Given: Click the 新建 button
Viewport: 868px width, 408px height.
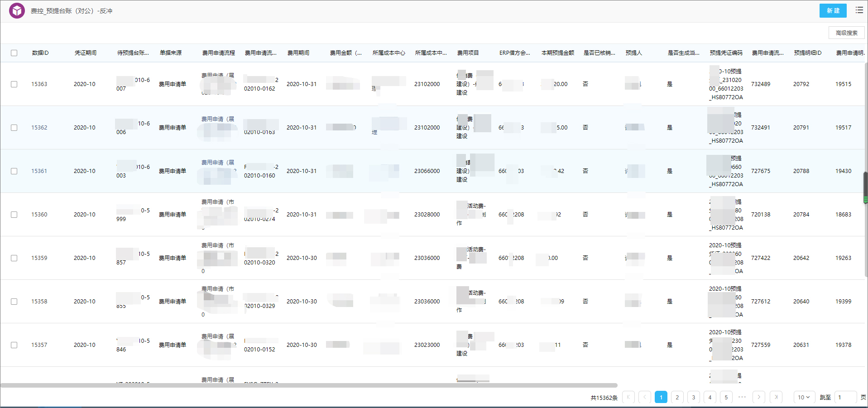Looking at the screenshot, I should tap(833, 11).
